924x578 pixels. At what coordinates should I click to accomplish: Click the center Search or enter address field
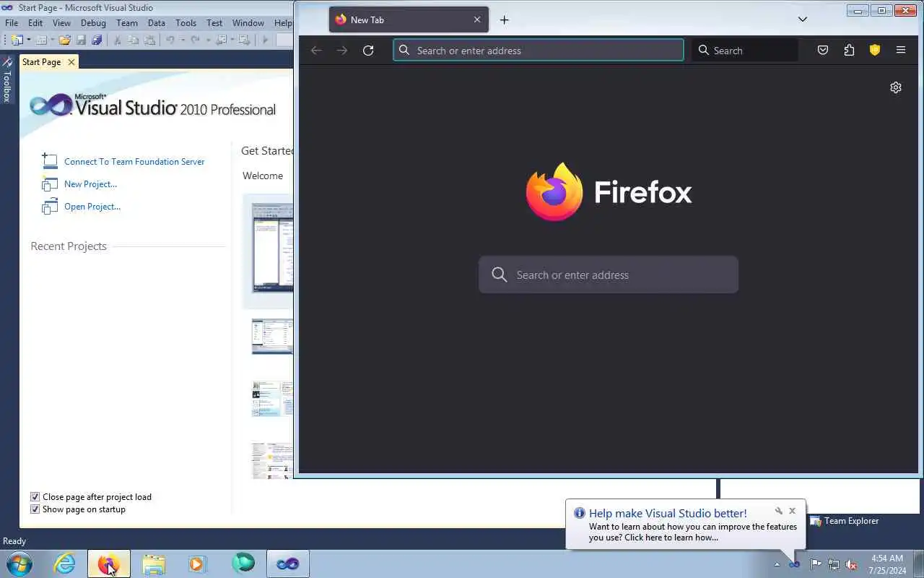(x=609, y=275)
